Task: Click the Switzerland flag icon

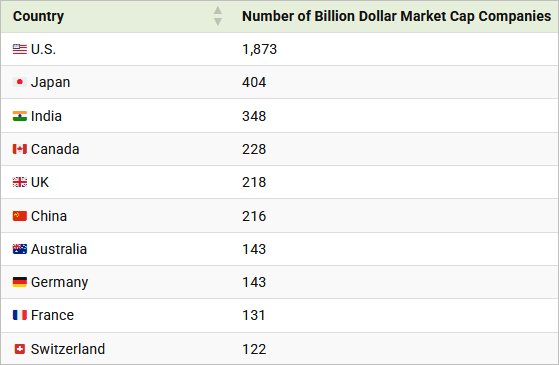Action: (20, 349)
